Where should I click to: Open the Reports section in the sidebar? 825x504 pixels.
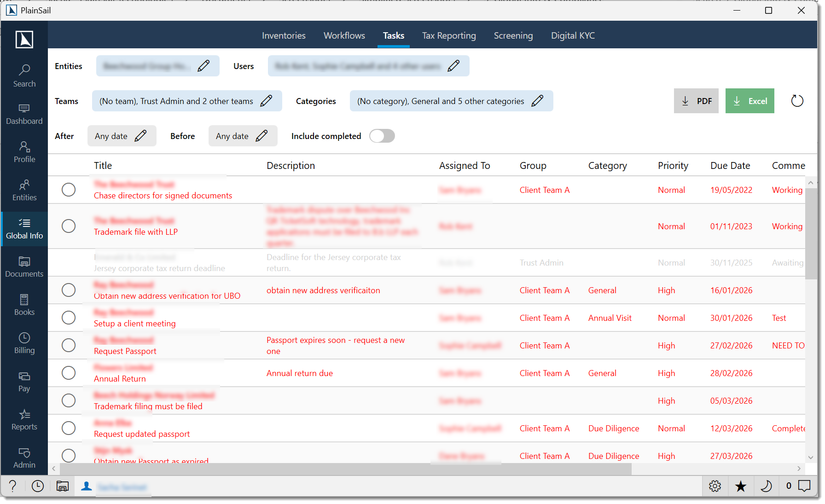tap(24, 418)
